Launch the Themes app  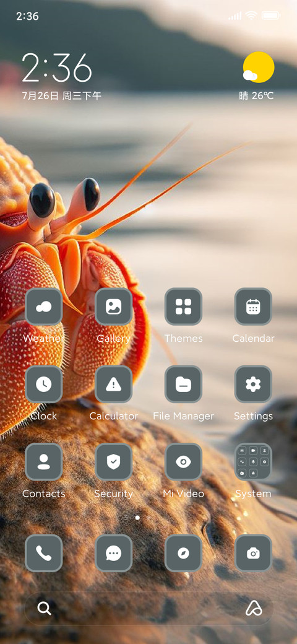(x=183, y=307)
